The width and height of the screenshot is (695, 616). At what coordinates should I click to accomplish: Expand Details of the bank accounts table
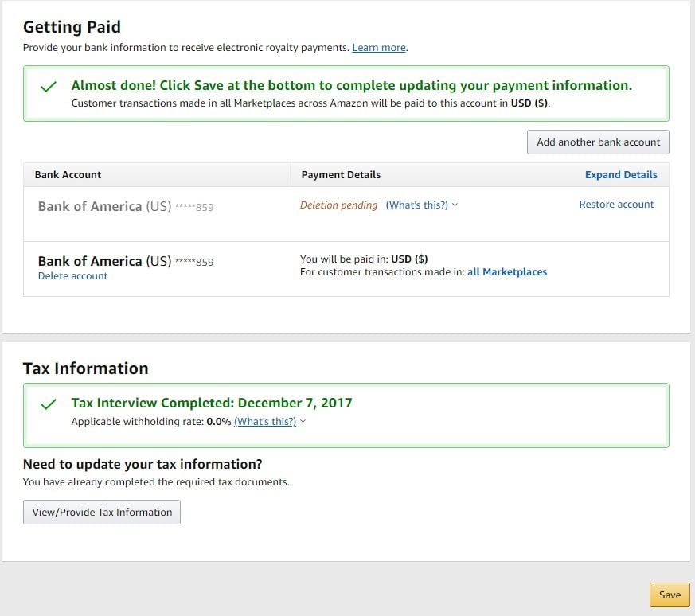click(x=621, y=175)
